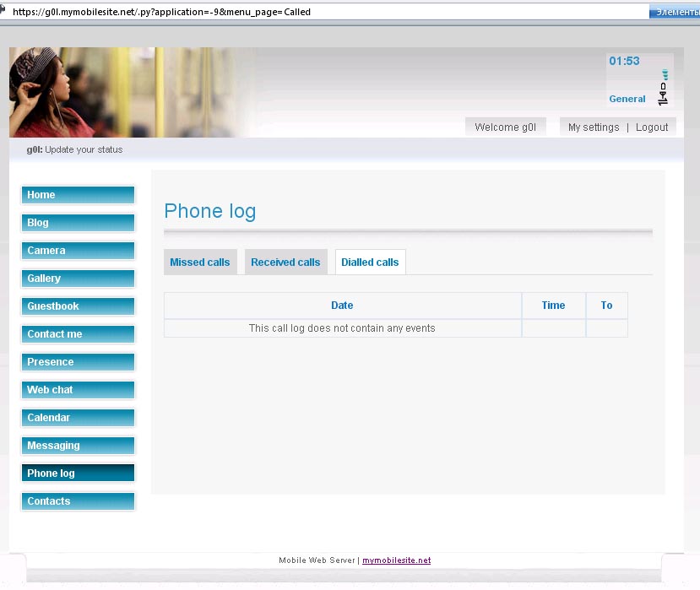This screenshot has width=700, height=590.
Task: Click the Logout link
Action: (x=652, y=127)
